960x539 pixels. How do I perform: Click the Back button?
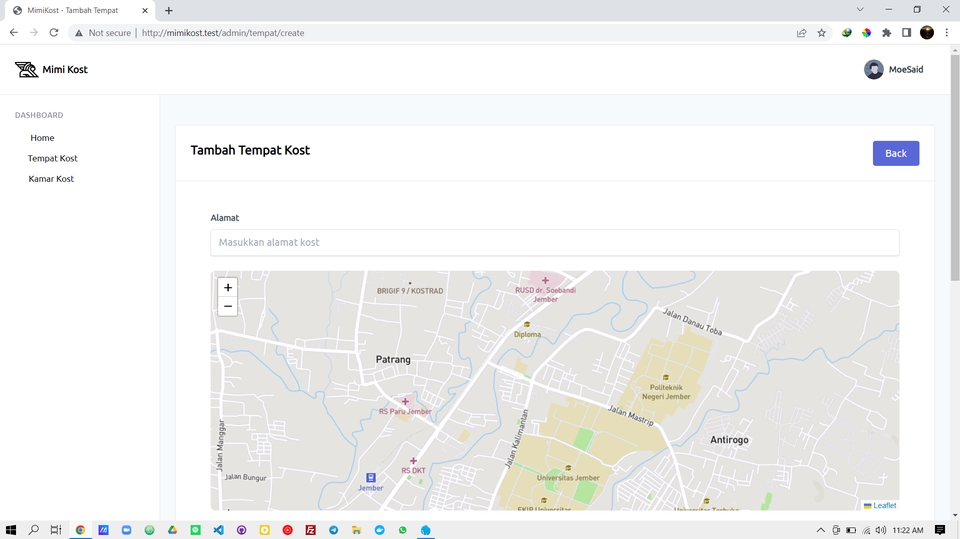click(x=896, y=153)
